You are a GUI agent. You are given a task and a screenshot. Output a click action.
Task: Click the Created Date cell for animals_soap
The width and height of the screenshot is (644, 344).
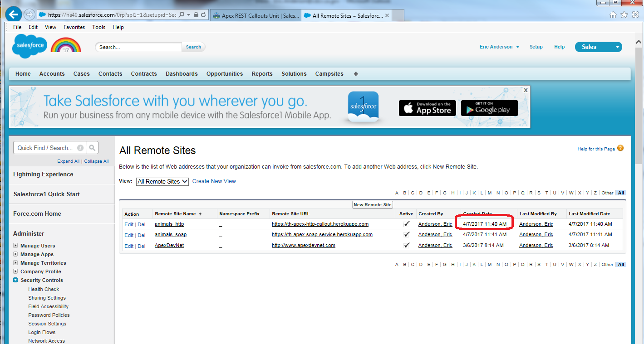(x=485, y=234)
